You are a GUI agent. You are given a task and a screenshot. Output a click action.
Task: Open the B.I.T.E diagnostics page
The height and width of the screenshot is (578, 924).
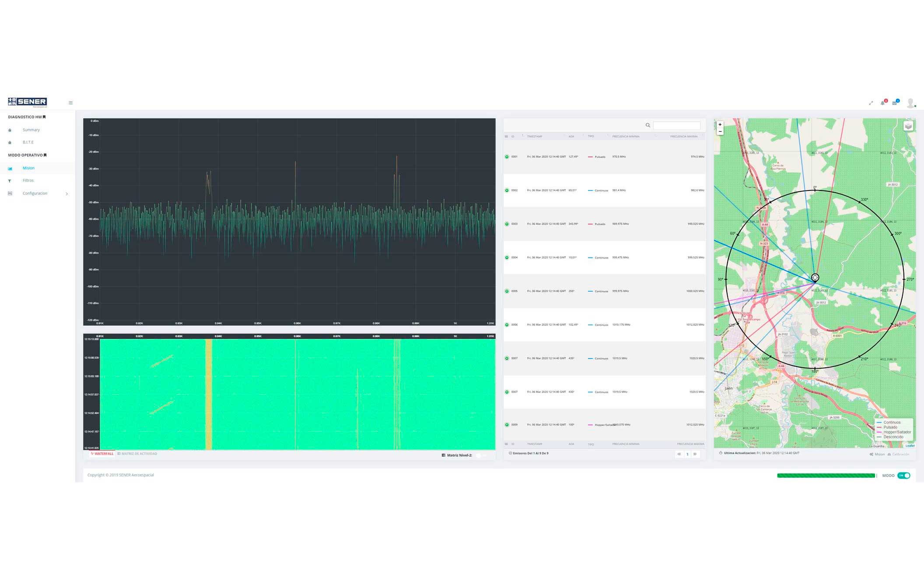pyautogui.click(x=28, y=142)
